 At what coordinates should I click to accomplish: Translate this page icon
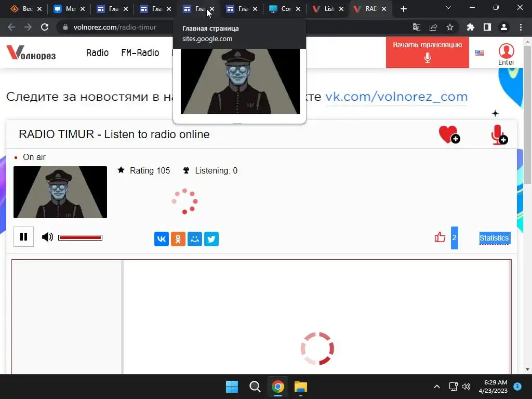coord(416,27)
